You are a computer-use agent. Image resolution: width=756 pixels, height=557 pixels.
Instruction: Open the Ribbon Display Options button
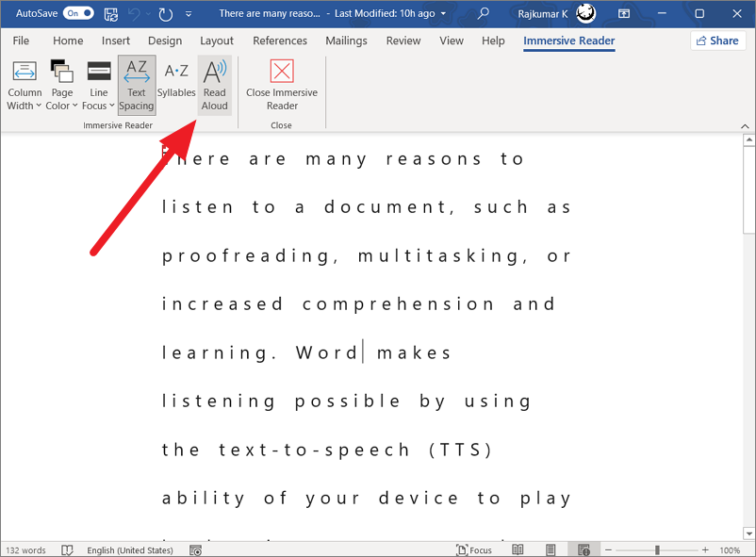624,14
